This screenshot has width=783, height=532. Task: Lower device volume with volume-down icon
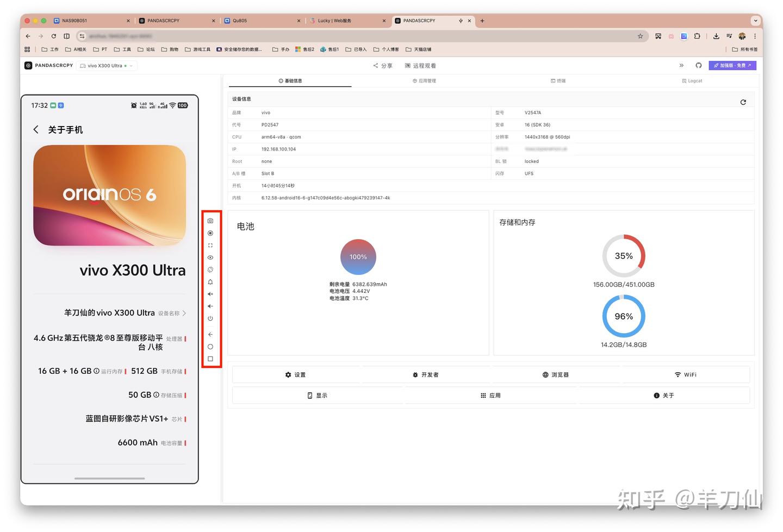tap(210, 306)
